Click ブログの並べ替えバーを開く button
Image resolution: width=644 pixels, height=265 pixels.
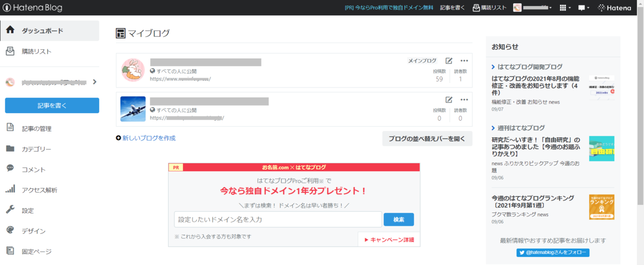click(427, 138)
